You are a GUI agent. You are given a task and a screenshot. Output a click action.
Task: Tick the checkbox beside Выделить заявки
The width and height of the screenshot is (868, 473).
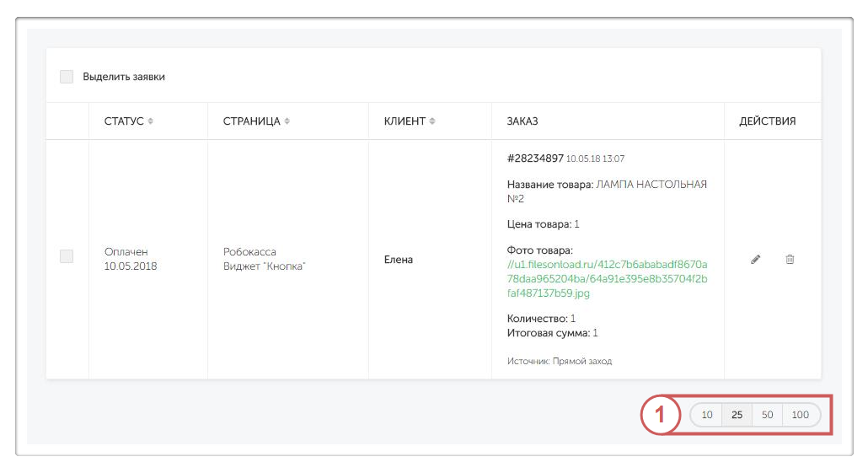pyautogui.click(x=67, y=77)
